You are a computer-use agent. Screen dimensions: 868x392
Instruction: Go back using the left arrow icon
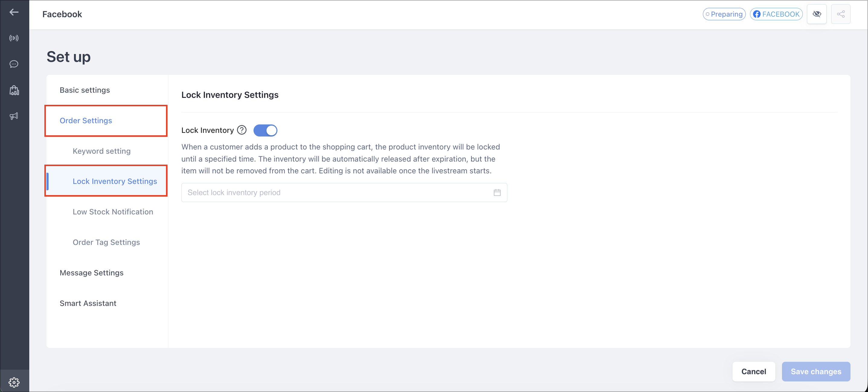(x=14, y=12)
